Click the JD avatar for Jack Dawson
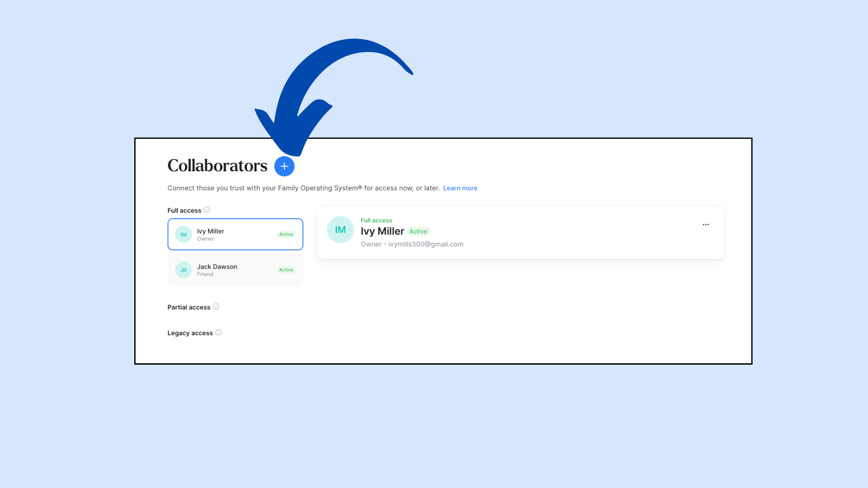Viewport: 868px width, 488px height. pyautogui.click(x=184, y=270)
